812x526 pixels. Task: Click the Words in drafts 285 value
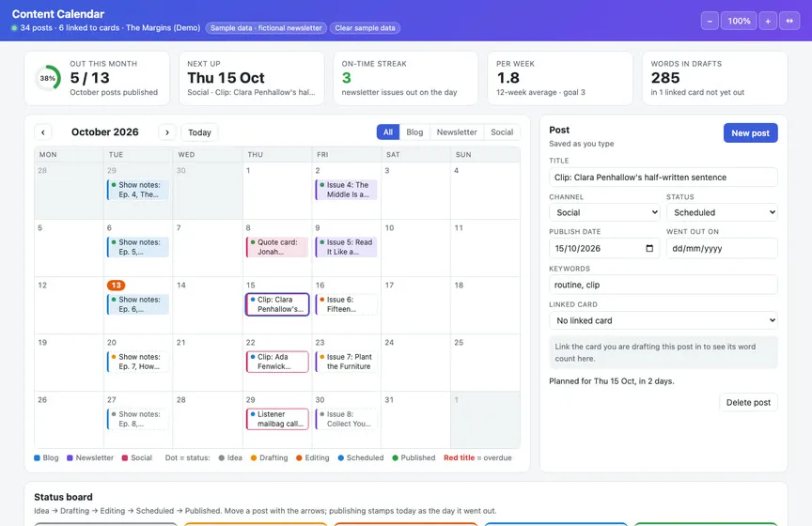tap(665, 78)
